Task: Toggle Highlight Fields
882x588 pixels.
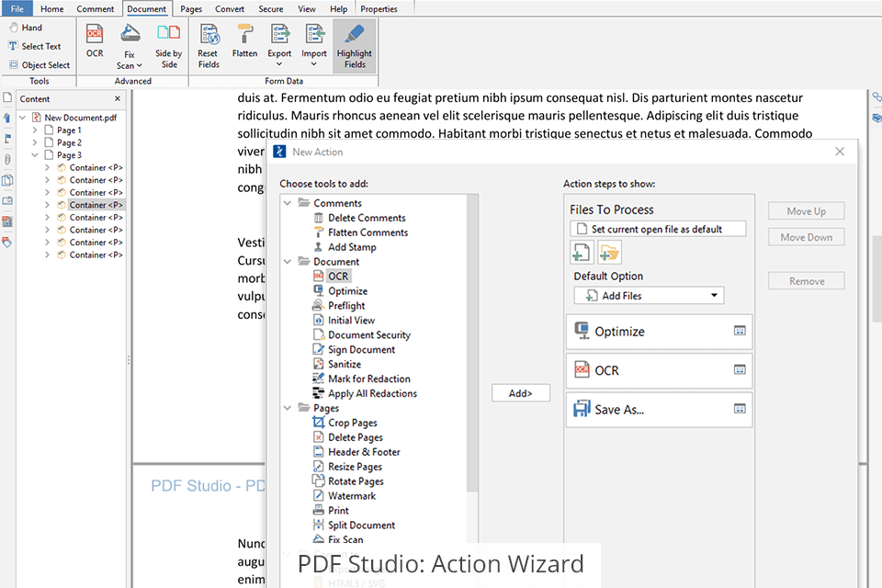Action: click(355, 46)
